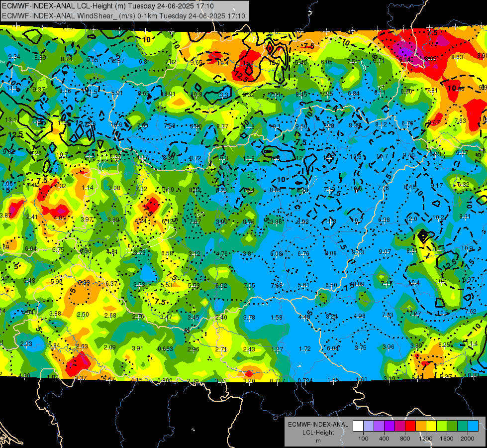This screenshot has width=487, height=448.
Task: Click the 13.3 wind shear value
Action: [222, 95]
